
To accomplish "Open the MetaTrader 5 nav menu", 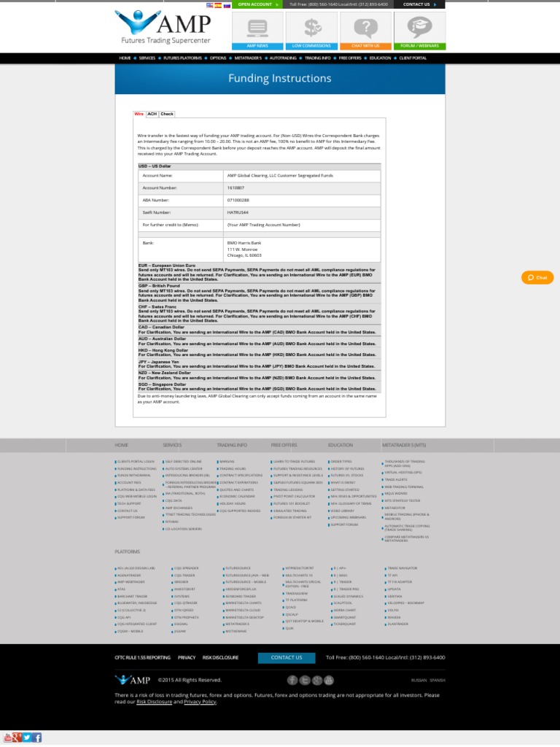I will [x=248, y=58].
